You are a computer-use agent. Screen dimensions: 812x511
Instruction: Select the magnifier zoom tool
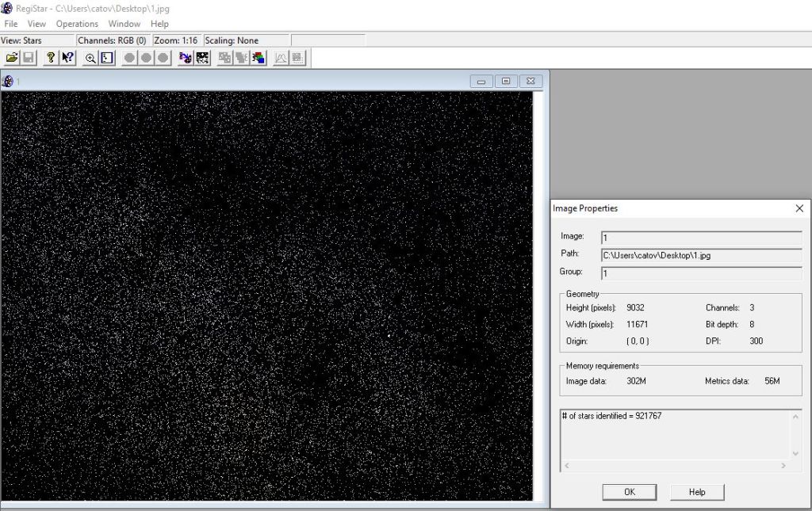[90, 58]
